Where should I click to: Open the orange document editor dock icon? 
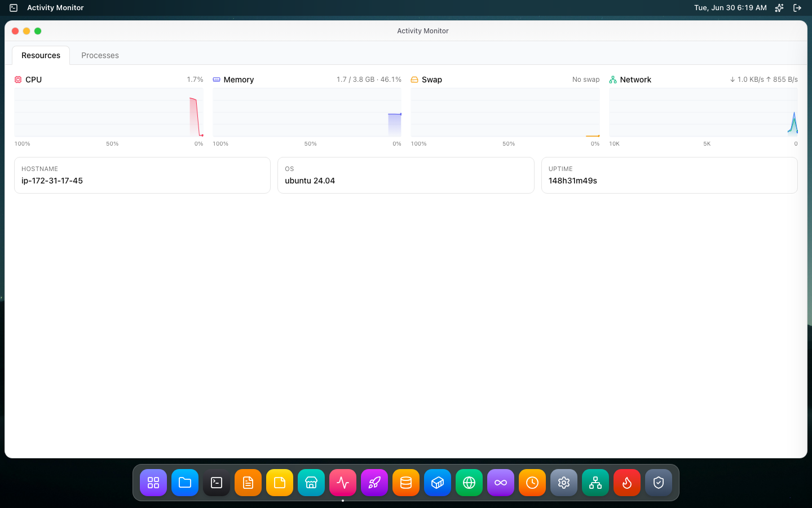click(x=248, y=483)
